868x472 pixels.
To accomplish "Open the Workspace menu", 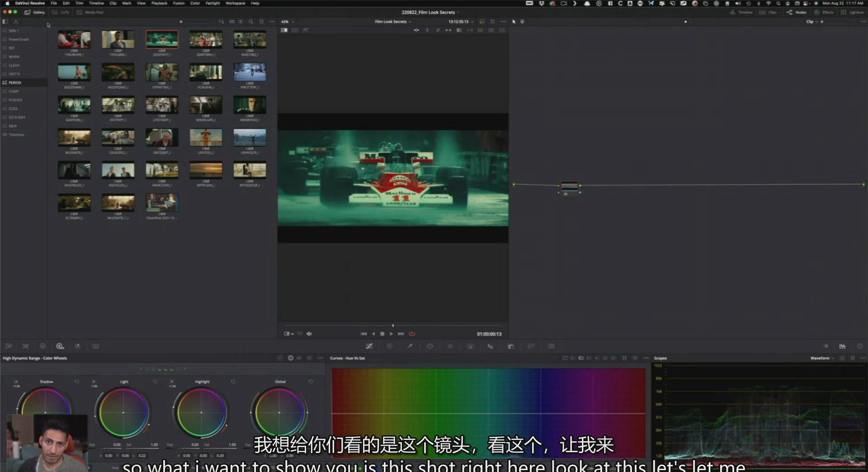I will point(235,3).
